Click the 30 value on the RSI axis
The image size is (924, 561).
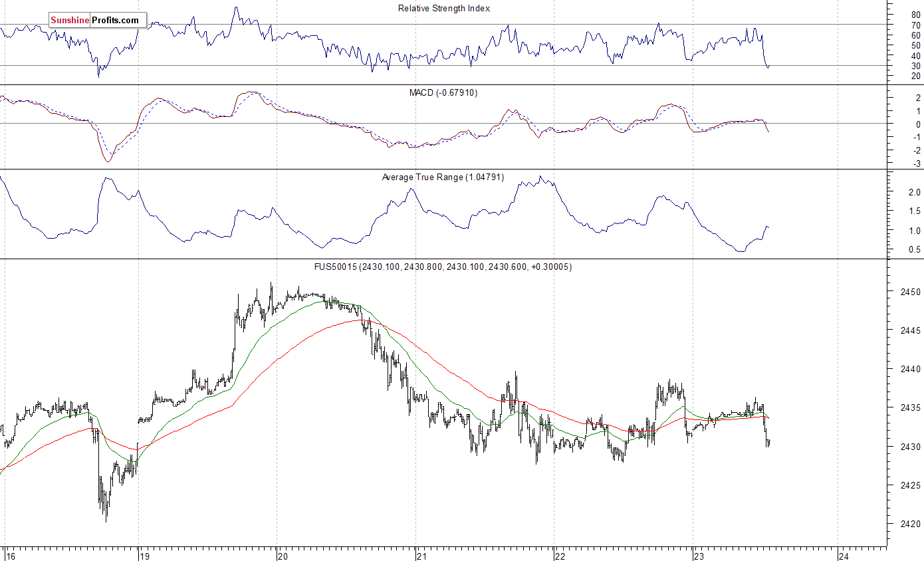coord(916,66)
